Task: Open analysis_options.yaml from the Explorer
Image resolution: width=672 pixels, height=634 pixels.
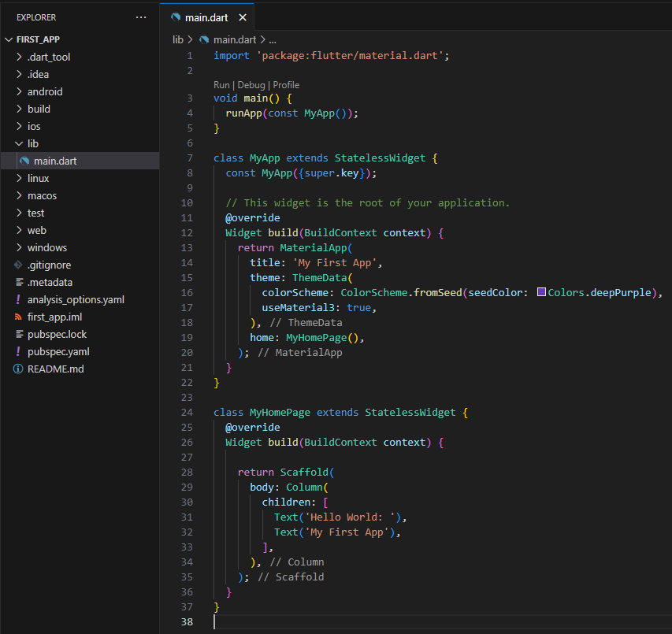Action: 80,299
